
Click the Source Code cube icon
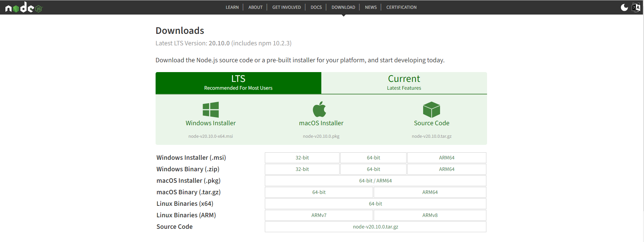pos(432,110)
